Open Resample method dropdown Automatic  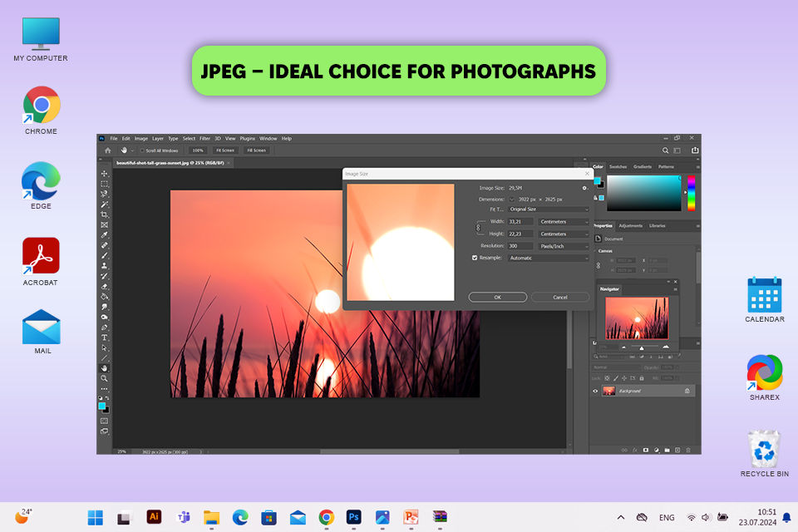coord(549,259)
